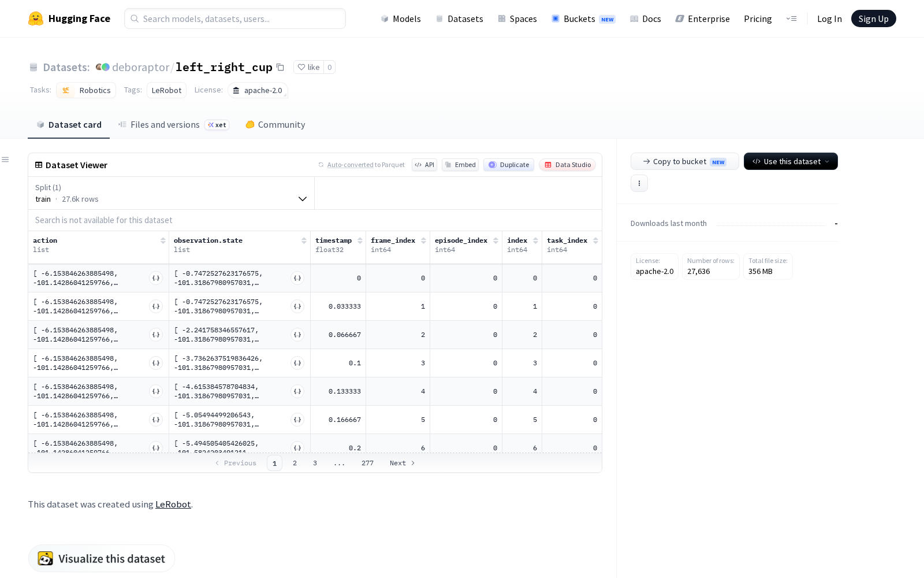Expand the navbar more-items menu
924x578 pixels.
click(791, 18)
